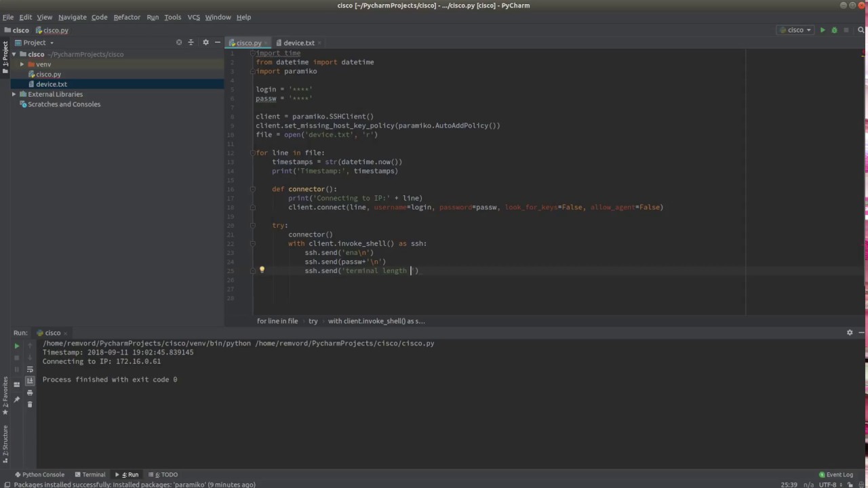Click the Run panel stop square
This screenshot has height=488, width=868.
tap(17, 357)
